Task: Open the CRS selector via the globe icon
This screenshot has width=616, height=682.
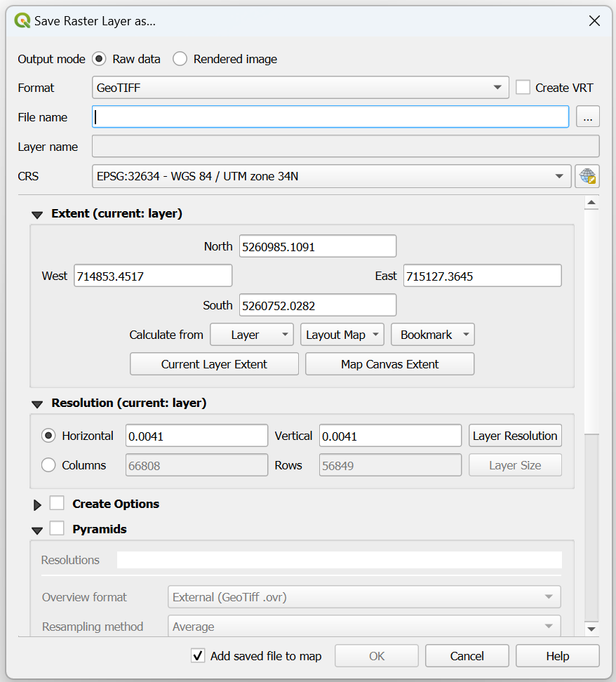Action: (x=587, y=176)
